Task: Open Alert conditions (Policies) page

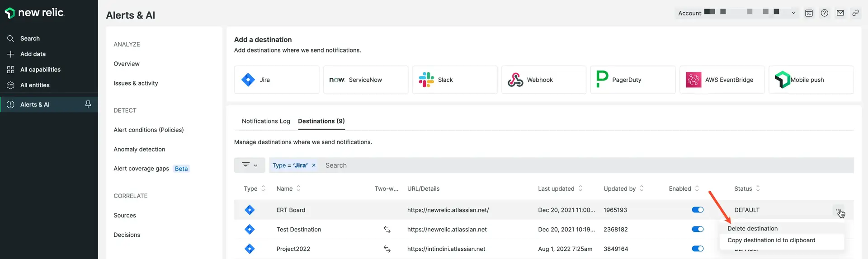Action: (x=148, y=130)
